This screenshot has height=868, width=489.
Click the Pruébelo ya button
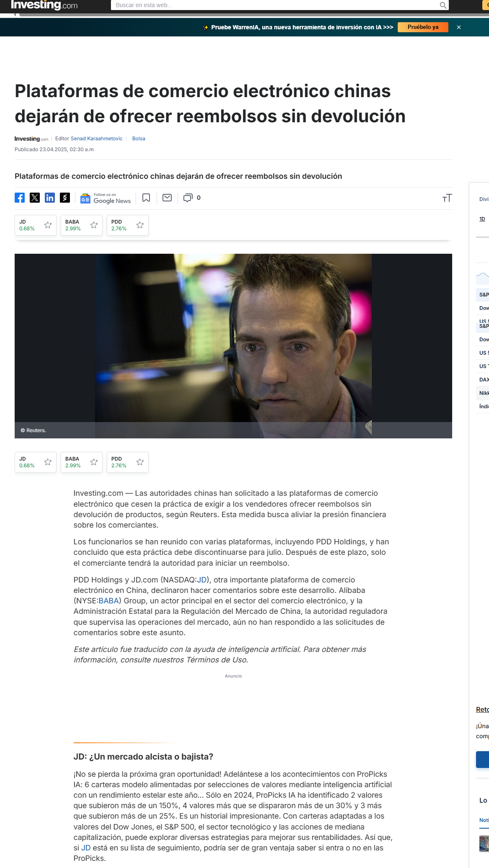click(x=423, y=27)
